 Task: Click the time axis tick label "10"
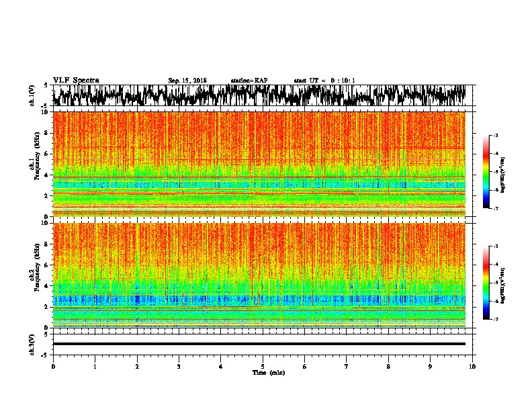pos(472,367)
